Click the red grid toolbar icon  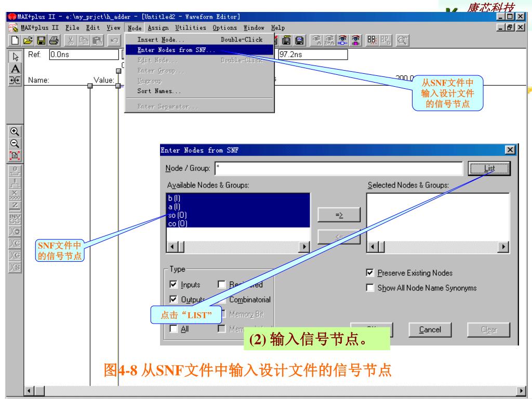tap(372, 41)
